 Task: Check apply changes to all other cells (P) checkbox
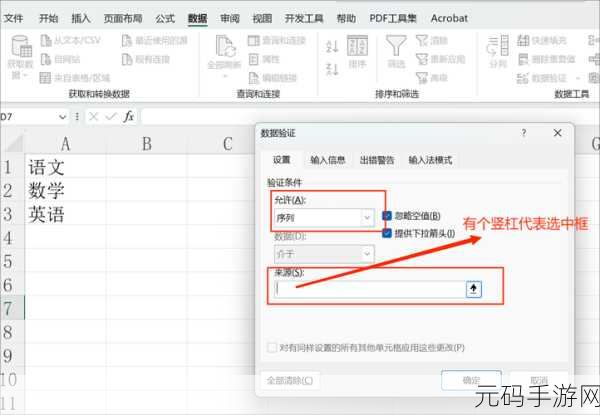point(272,348)
